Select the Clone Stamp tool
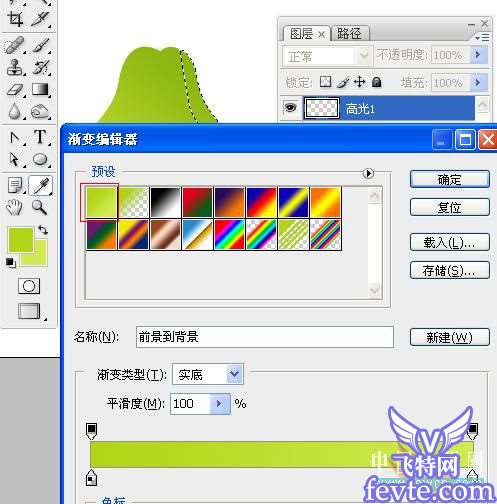 [15, 67]
